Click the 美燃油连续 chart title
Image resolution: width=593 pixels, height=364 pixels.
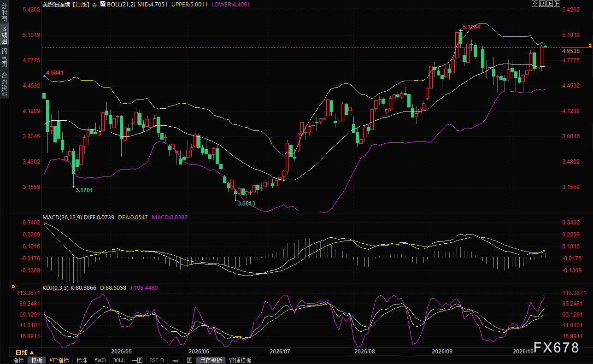click(55, 4)
